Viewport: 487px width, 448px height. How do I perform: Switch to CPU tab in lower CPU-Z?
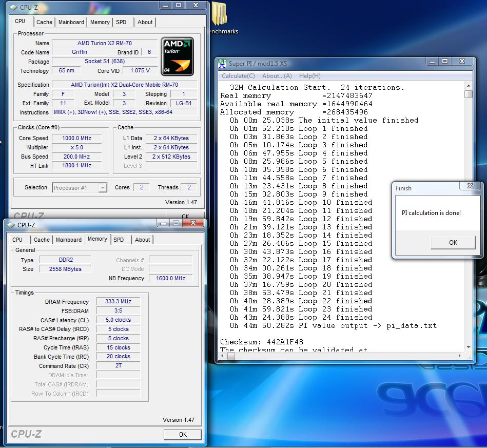[17, 240]
